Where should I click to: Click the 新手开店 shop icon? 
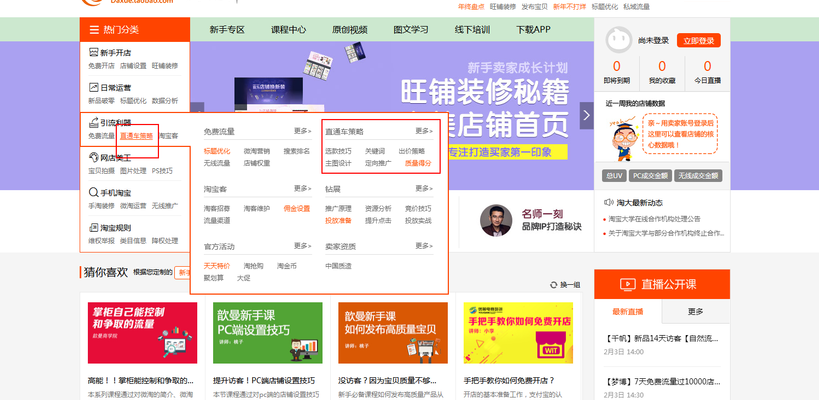[x=93, y=52]
